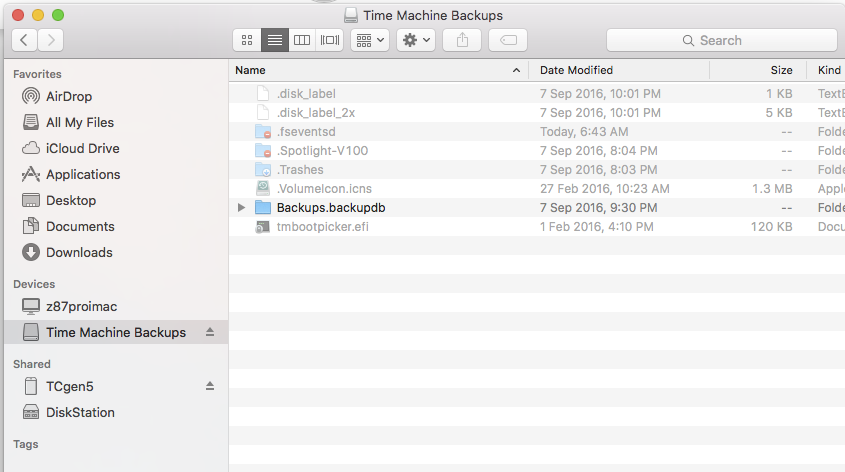Go back with the left chevron button

click(x=24, y=40)
